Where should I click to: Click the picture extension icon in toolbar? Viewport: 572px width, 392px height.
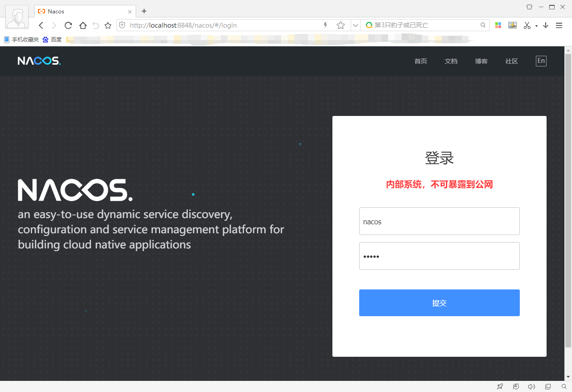tap(512, 25)
